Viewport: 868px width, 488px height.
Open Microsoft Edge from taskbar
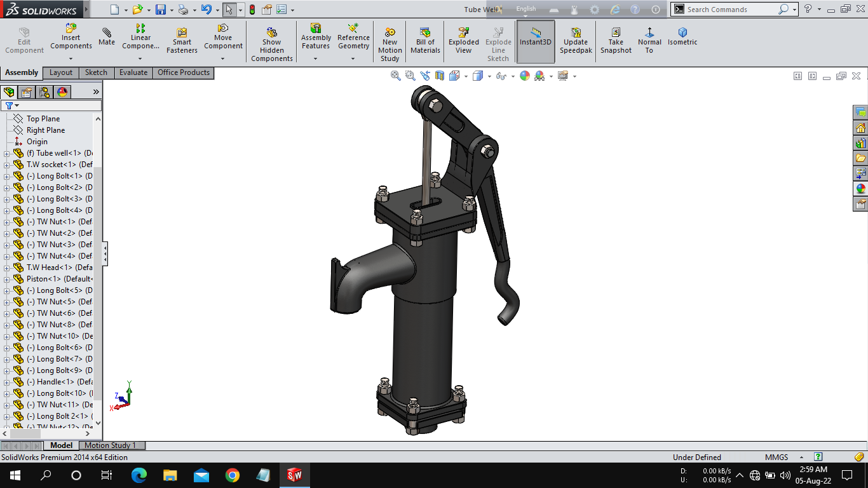click(139, 475)
